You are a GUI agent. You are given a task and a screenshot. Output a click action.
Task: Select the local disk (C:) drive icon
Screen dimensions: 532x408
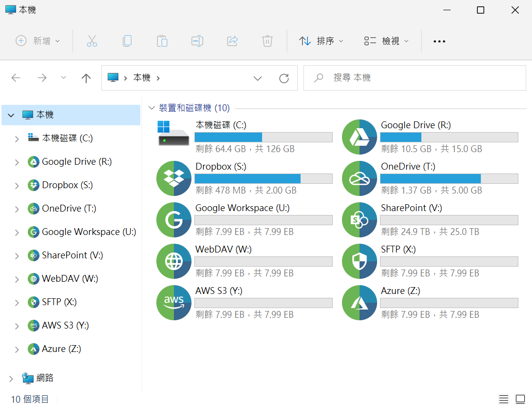[x=174, y=134]
